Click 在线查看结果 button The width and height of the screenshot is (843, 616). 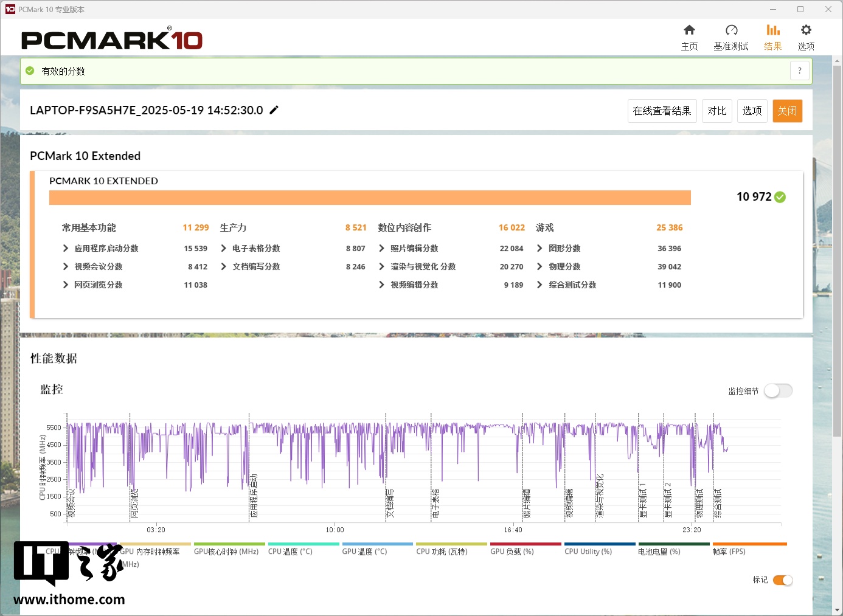point(662,111)
